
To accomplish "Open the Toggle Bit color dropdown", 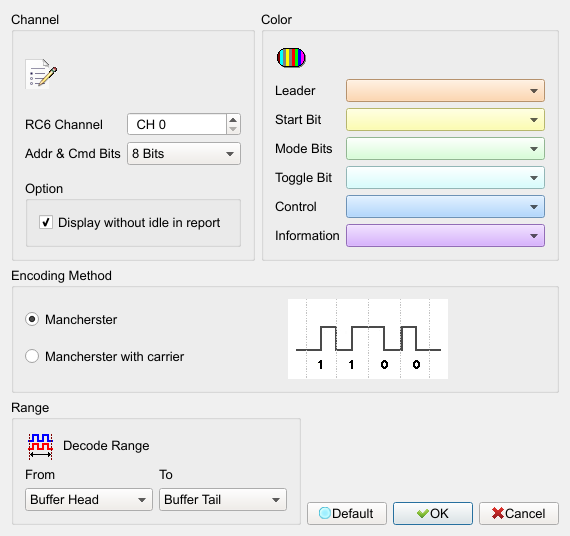I will 445,178.
